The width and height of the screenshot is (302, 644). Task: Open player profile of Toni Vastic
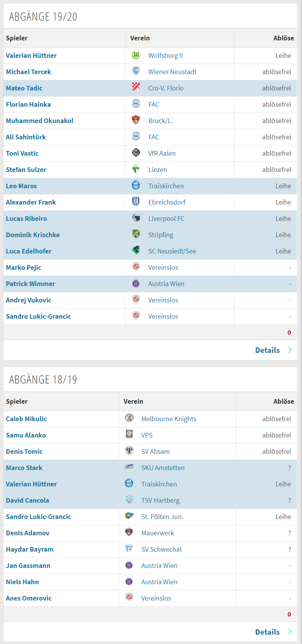coord(22,153)
